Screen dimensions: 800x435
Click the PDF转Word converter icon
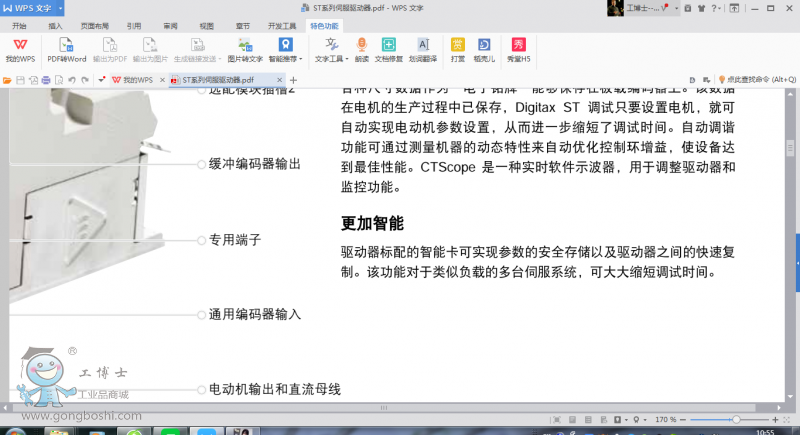[66, 48]
